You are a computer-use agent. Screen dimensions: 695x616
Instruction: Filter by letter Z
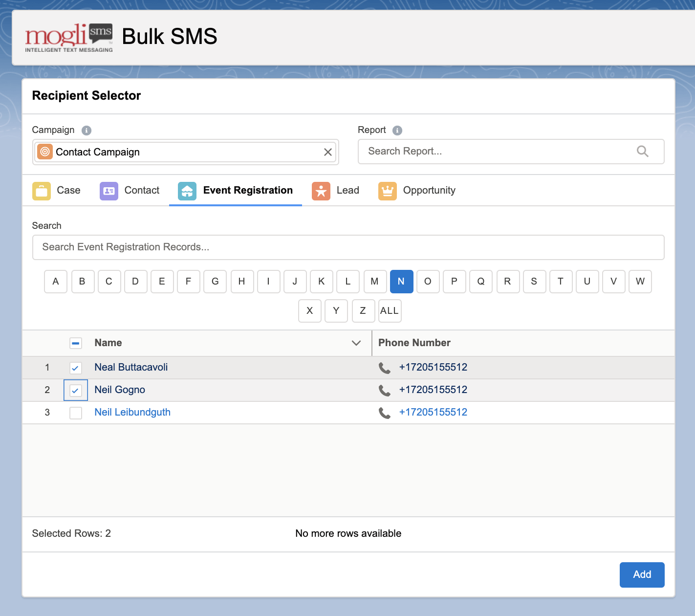363,311
